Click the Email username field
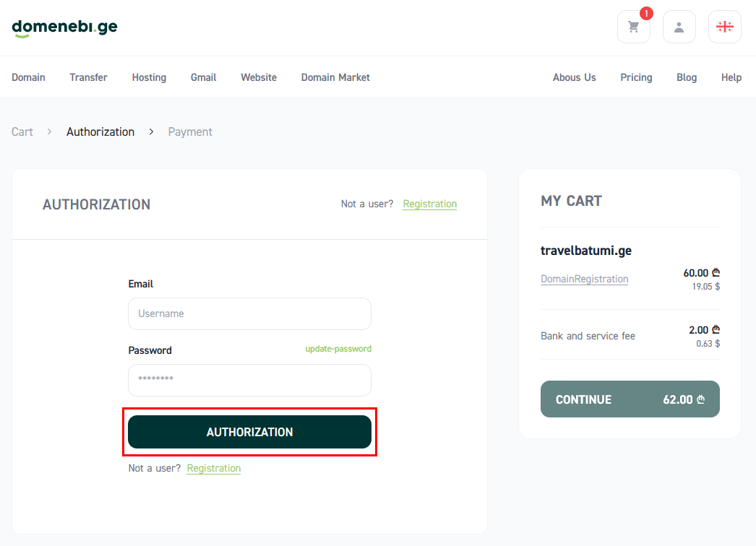Image resolution: width=756 pixels, height=546 pixels. pyautogui.click(x=250, y=313)
